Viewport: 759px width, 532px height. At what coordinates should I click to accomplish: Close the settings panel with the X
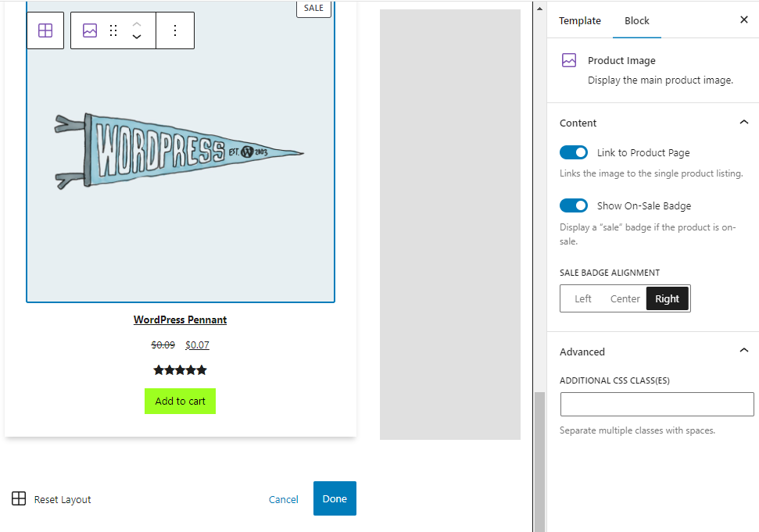pos(744,20)
